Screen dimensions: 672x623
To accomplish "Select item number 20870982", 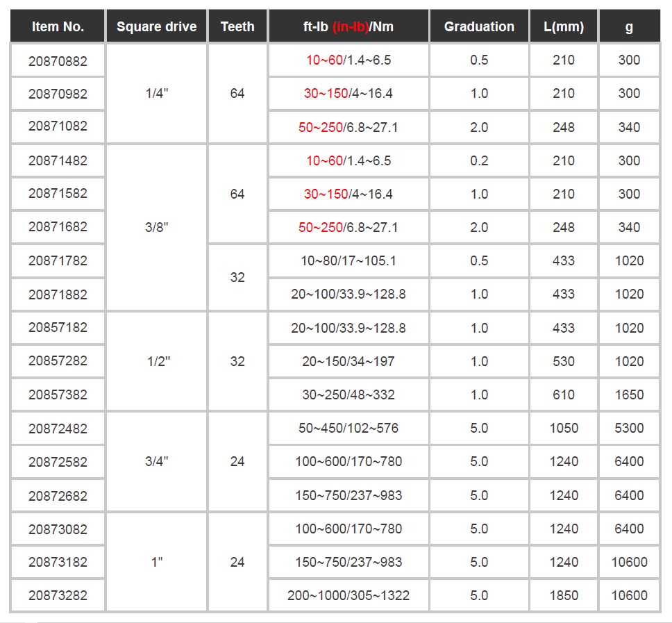I will tap(58, 94).
